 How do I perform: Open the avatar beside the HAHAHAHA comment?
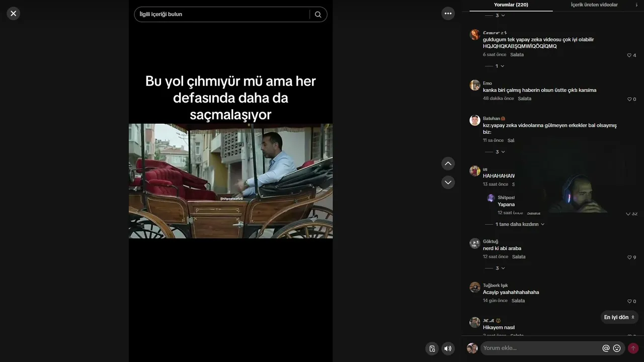(475, 171)
